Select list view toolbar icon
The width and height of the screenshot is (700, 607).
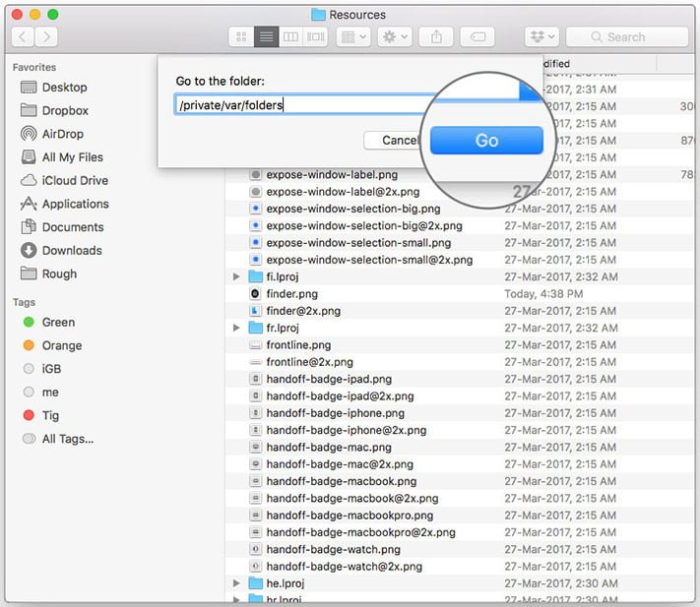pos(267,37)
